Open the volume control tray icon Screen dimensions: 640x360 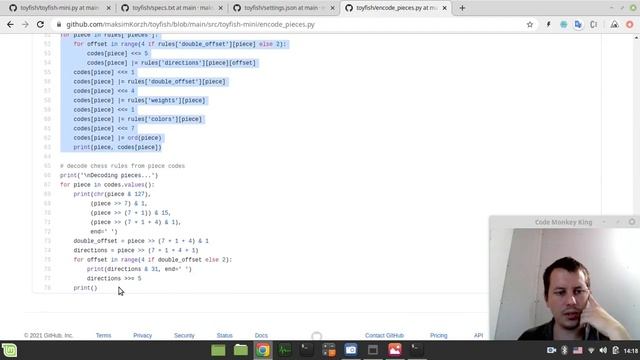click(x=603, y=350)
